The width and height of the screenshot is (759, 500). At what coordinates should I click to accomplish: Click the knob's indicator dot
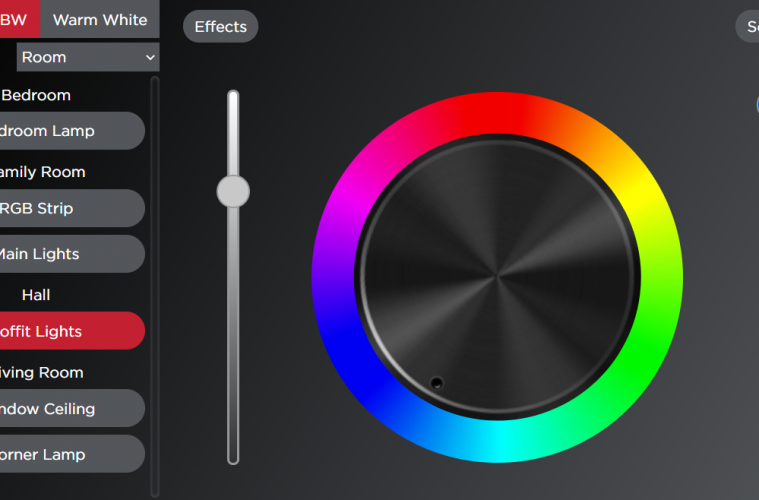pos(436,383)
